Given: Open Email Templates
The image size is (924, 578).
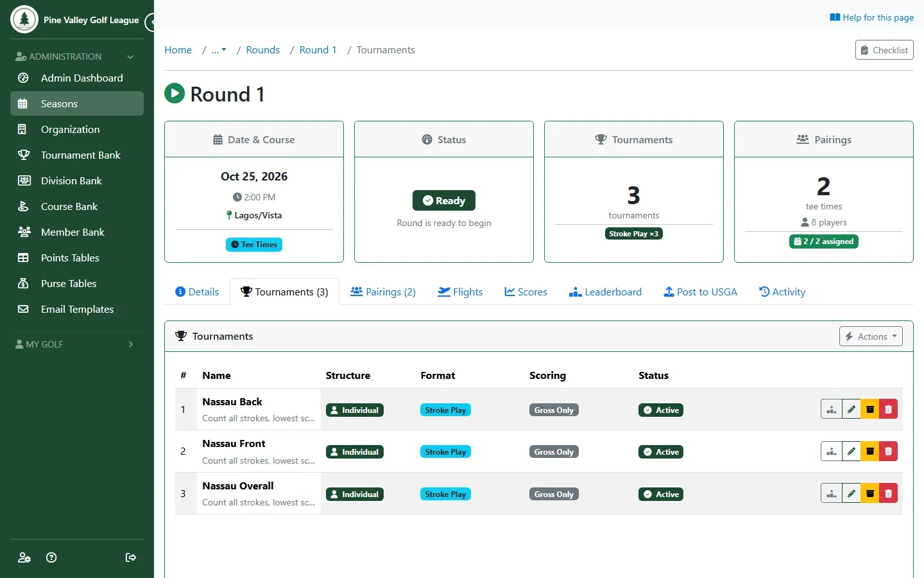Looking at the screenshot, I should [x=77, y=309].
